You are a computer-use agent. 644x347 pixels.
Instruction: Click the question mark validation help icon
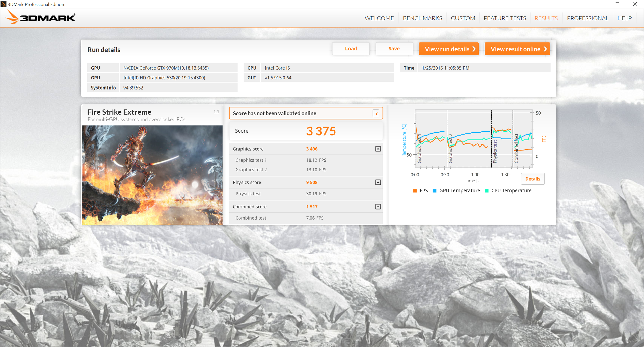point(376,113)
